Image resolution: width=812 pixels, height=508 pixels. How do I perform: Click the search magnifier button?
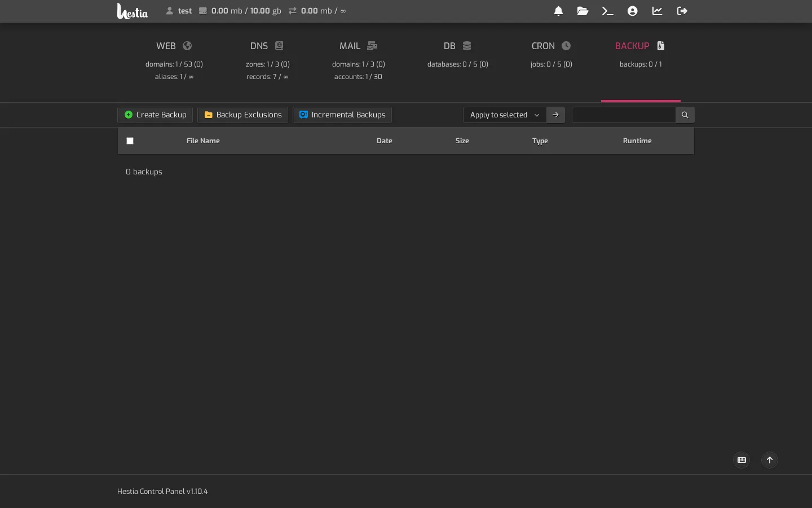coord(685,115)
